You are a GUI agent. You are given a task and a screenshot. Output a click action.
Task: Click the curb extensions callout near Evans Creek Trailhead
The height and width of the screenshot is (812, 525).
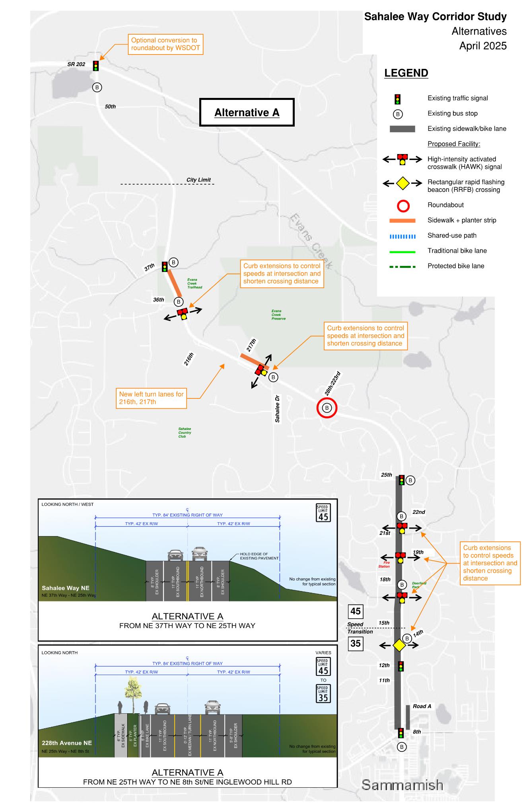click(282, 274)
